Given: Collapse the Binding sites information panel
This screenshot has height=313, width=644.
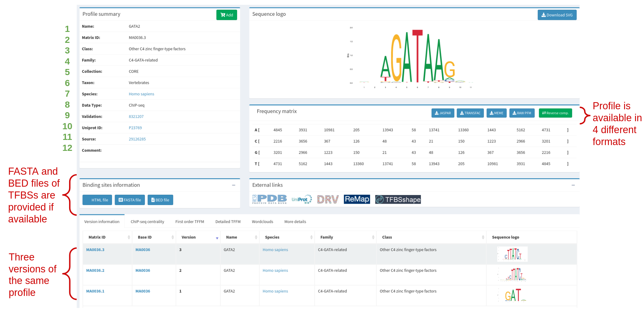Looking at the screenshot, I should (234, 185).
